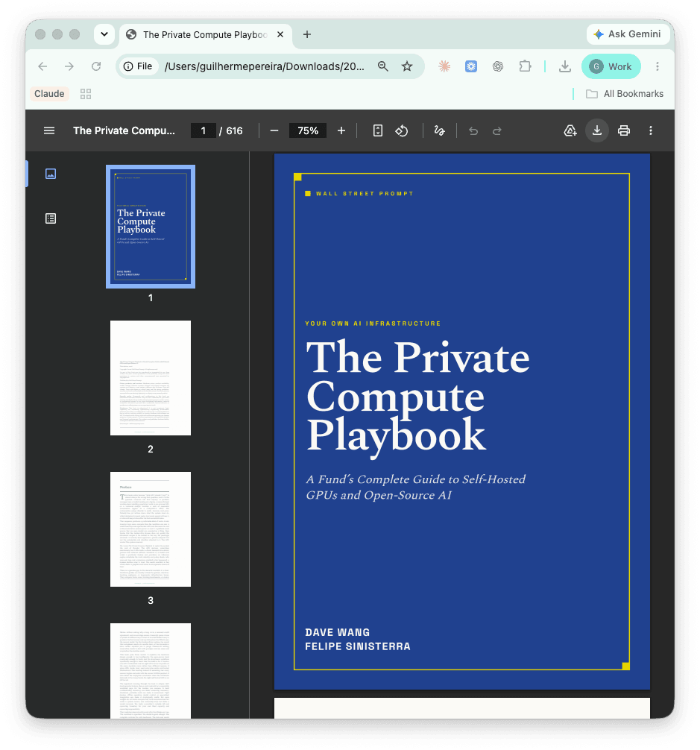This screenshot has width=700, height=750.
Task: Show document outline in sidebar
Action: (51, 218)
